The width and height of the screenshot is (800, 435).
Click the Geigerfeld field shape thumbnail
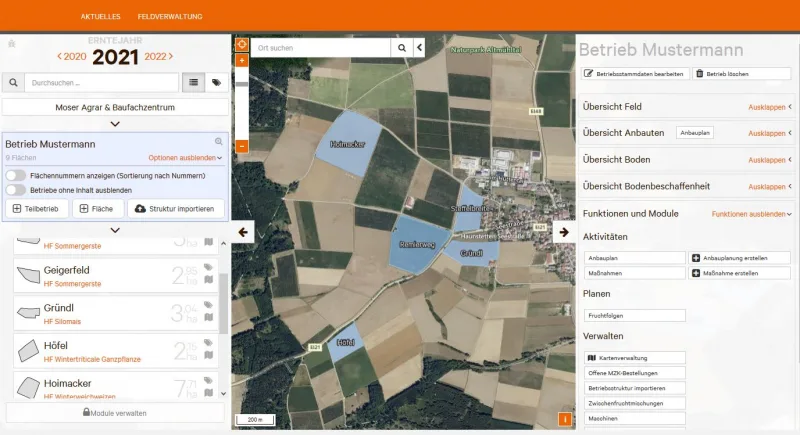tap(28, 275)
